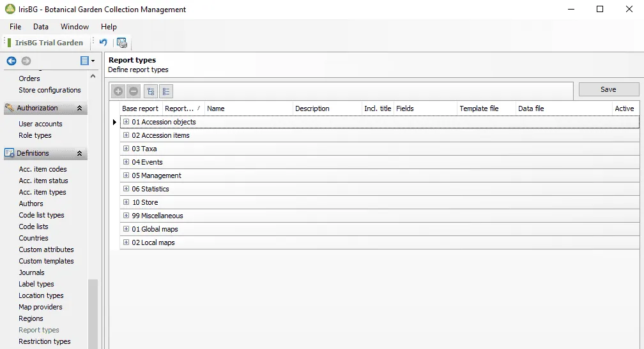The height and width of the screenshot is (349, 644).
Task: Expand the 99 Miscellaneous group
Action: pyautogui.click(x=126, y=215)
